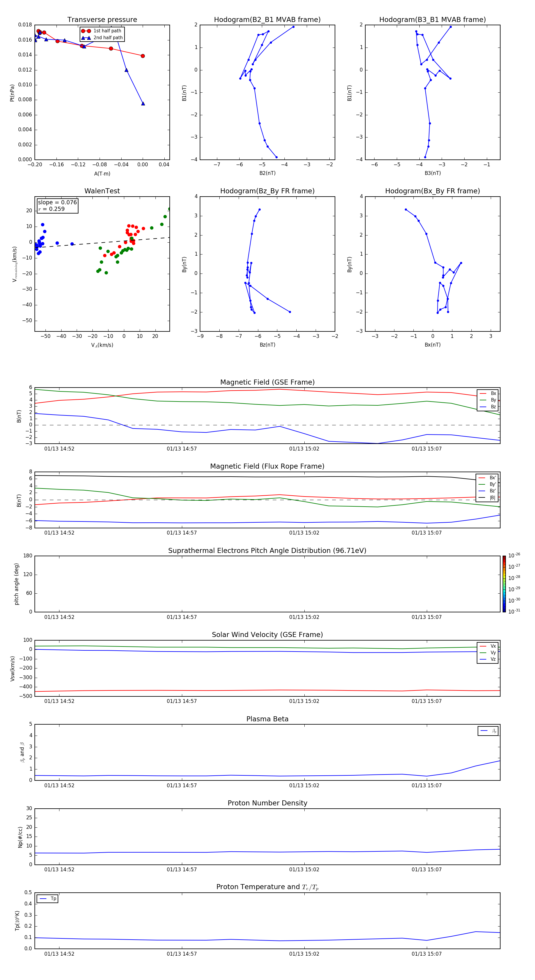Select the Vz legend entry
The height and width of the screenshot is (980, 535).
(x=488, y=660)
